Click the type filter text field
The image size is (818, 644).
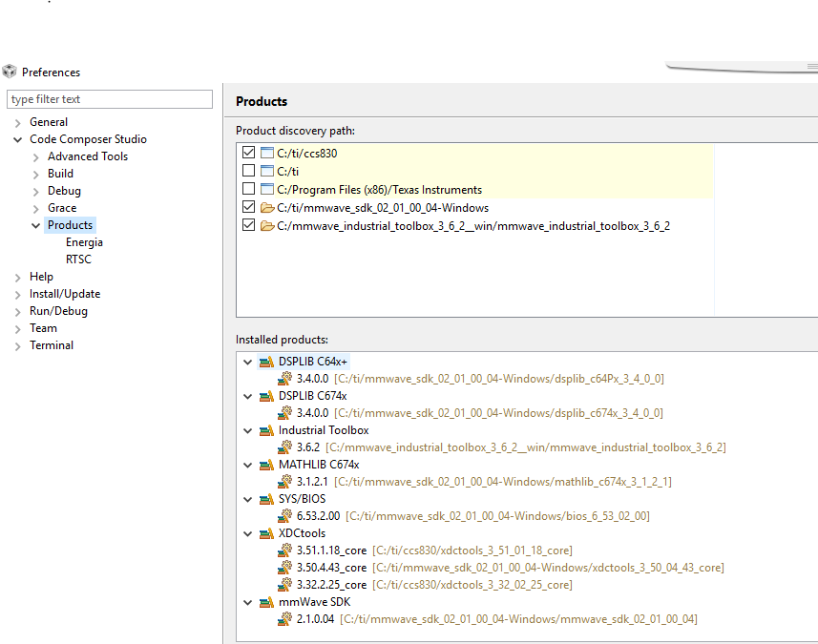pos(110,99)
